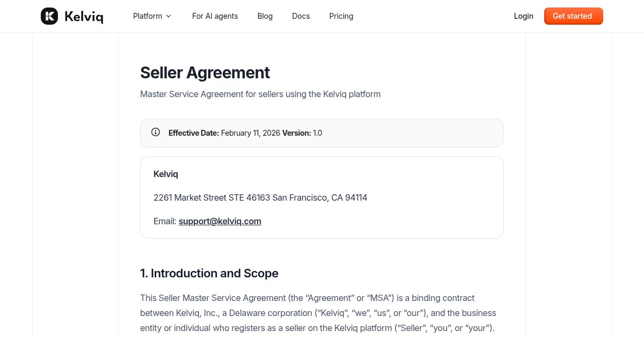Click the "1. Introduction and Scope" heading
This screenshot has height=338, width=644.
[x=209, y=273]
